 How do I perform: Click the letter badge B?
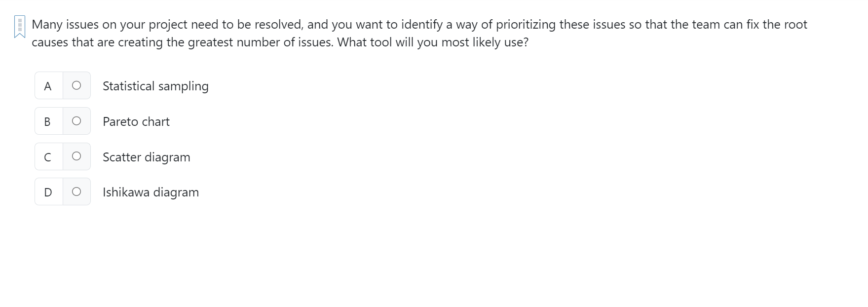(47, 121)
